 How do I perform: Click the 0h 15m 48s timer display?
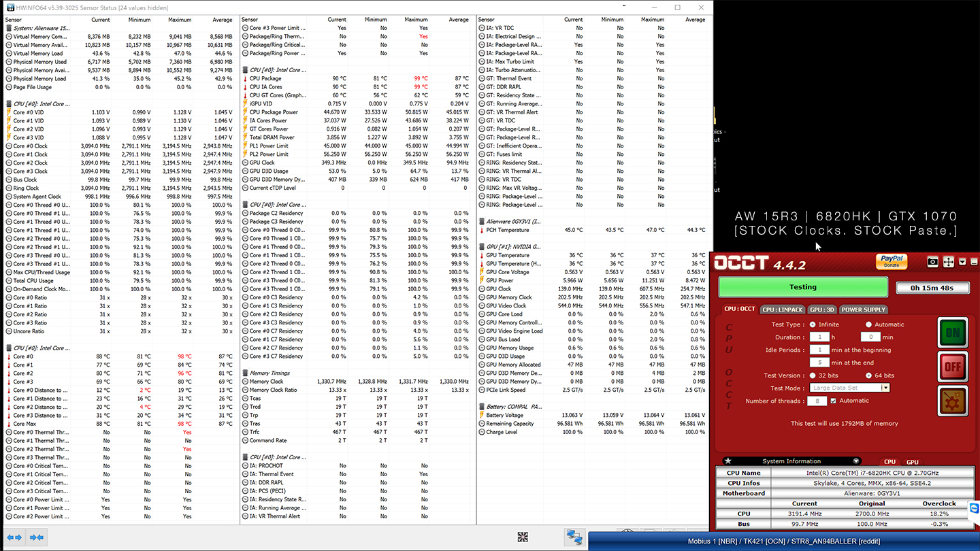click(932, 288)
